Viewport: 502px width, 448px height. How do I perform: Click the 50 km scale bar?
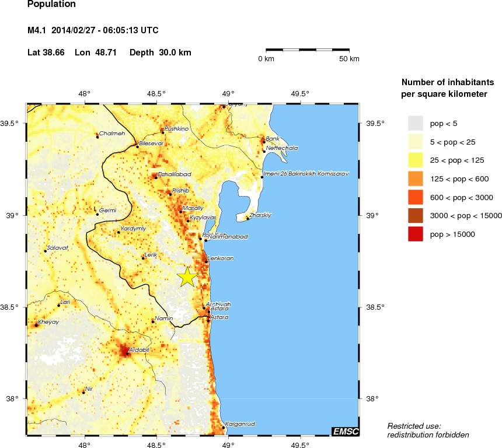308,51
